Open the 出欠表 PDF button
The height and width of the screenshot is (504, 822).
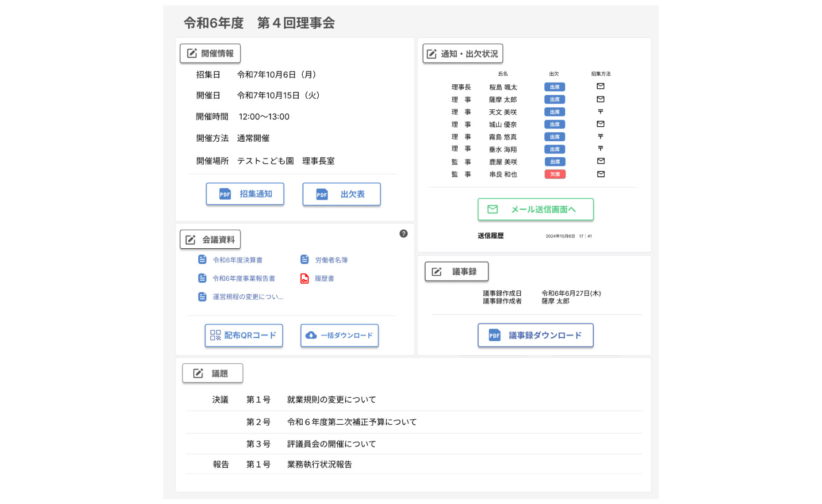pyautogui.click(x=341, y=194)
